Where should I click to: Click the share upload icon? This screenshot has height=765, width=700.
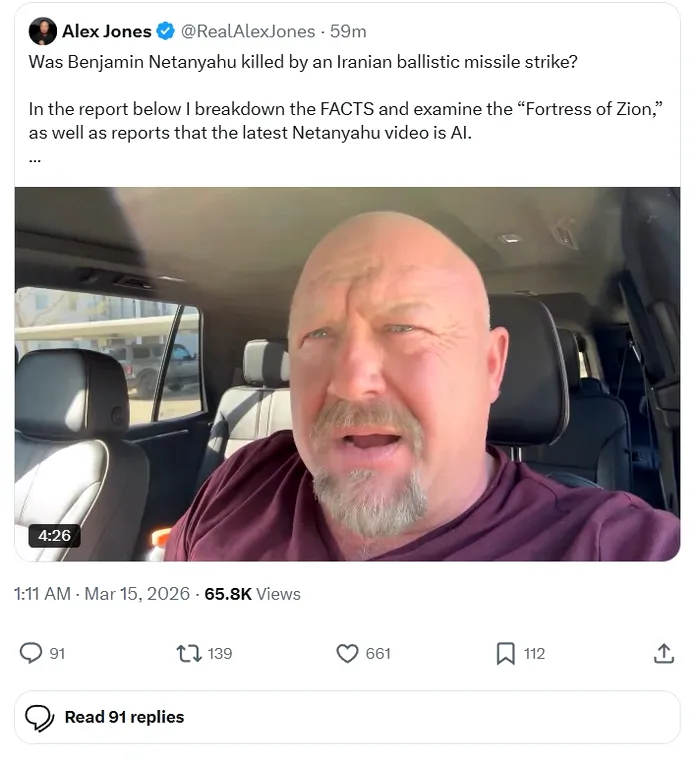[x=663, y=653]
